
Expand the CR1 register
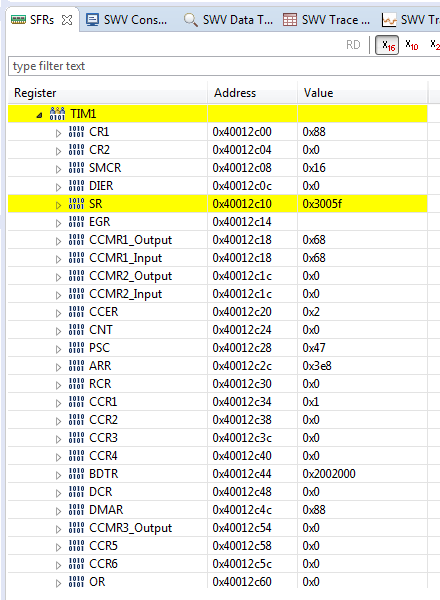(58, 133)
